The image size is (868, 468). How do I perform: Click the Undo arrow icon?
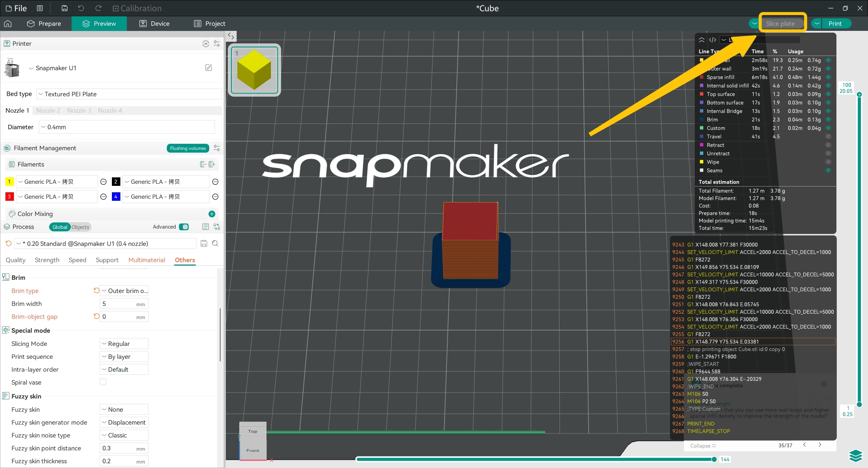pyautogui.click(x=81, y=8)
